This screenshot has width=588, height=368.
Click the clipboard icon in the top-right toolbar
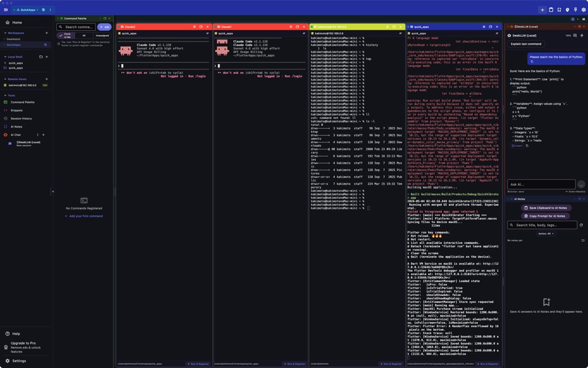coord(551,10)
